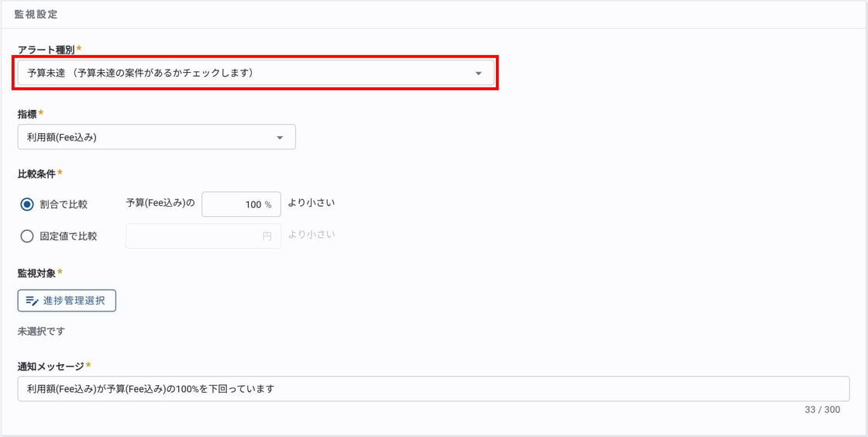Click the list-edit icon in 進捗管理選択 button
Screen dimensions: 868x437
coord(32,301)
